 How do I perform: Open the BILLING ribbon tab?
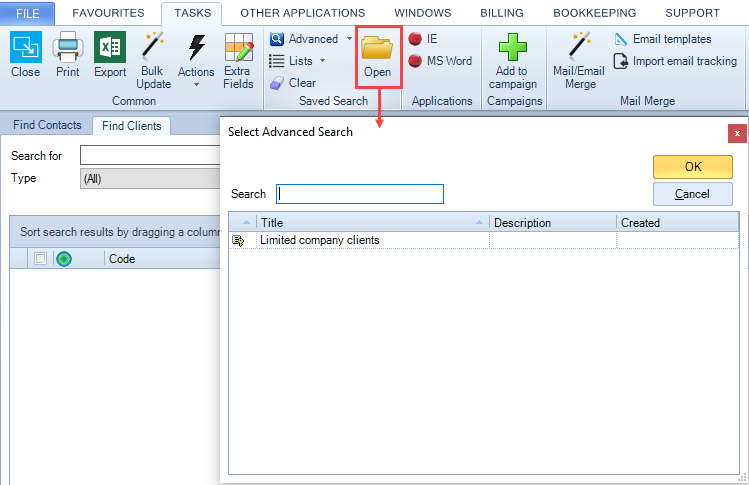tap(502, 13)
